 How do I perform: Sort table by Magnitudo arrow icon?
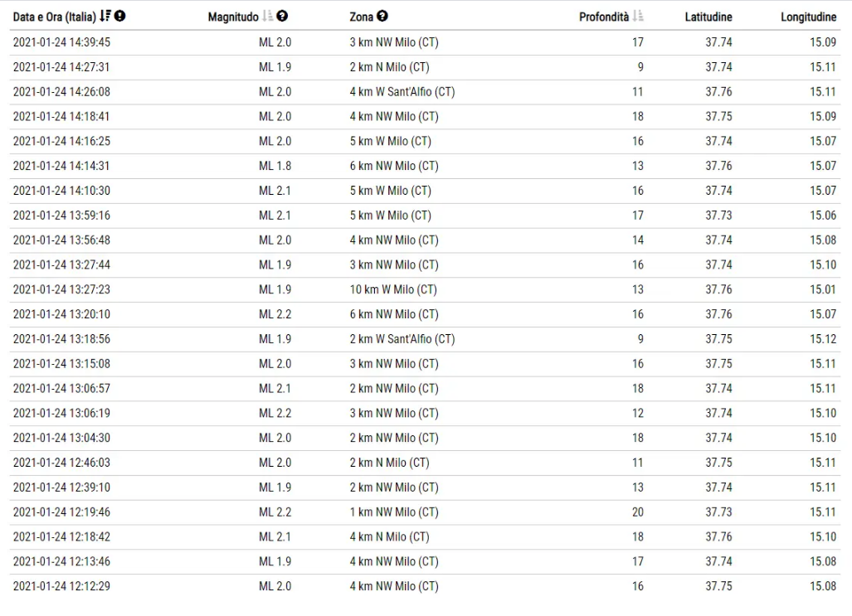point(267,17)
